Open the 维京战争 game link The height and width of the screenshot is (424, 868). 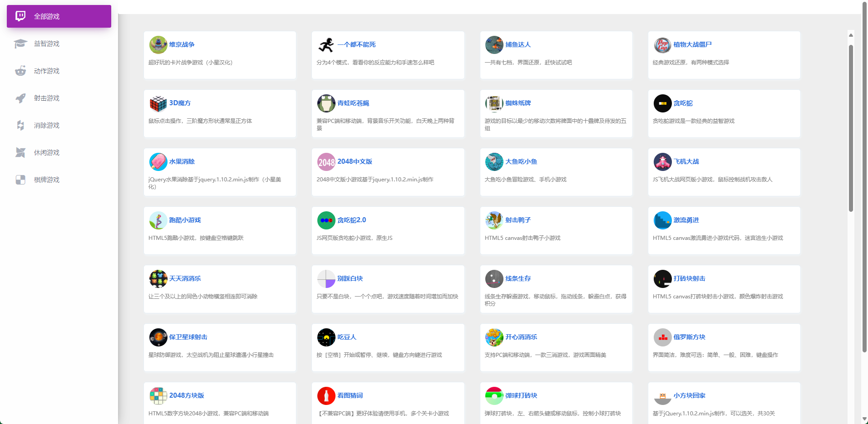(x=182, y=44)
